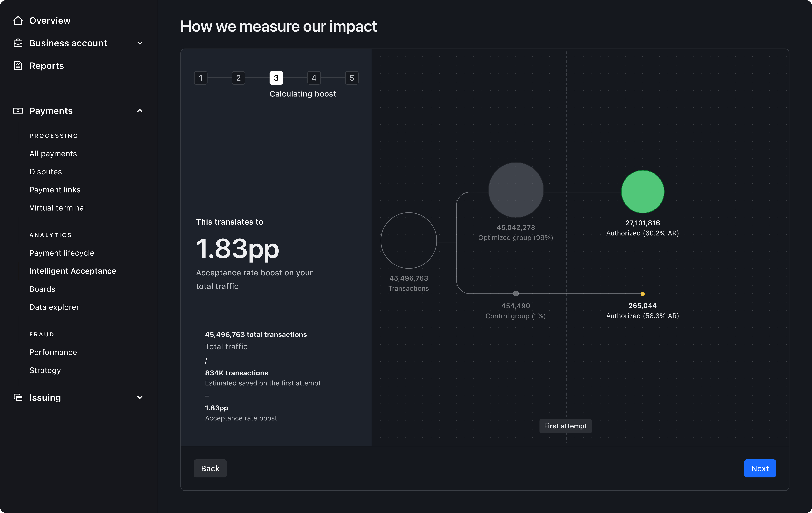Click the First attempt label
This screenshot has height=513, width=812.
point(565,426)
